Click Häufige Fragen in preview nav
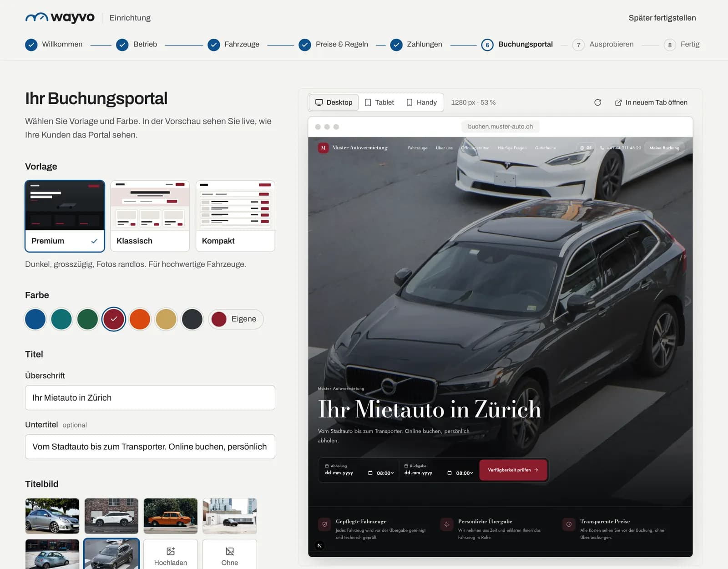728x569 pixels. tap(512, 148)
